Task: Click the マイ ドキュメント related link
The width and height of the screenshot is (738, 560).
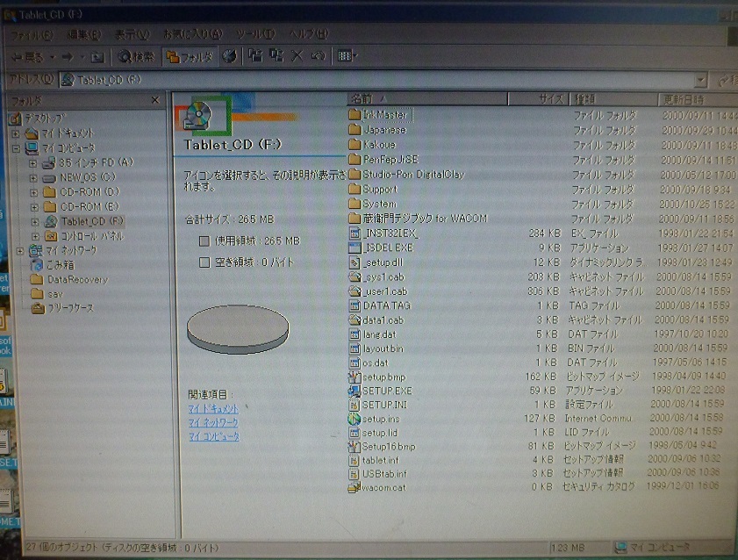Action: pos(213,408)
